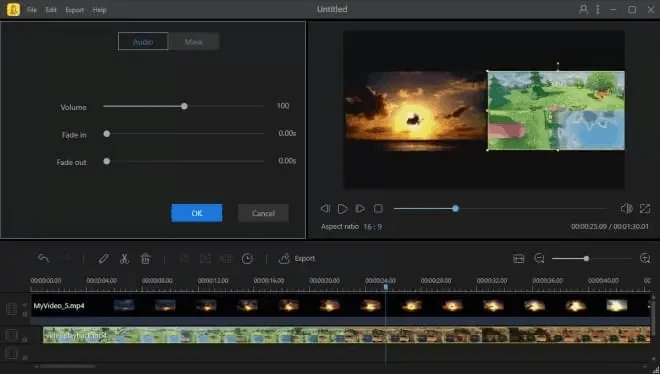The height and width of the screenshot is (374, 660).
Task: Click the second track's filmstrip icon
Action: (x=12, y=335)
